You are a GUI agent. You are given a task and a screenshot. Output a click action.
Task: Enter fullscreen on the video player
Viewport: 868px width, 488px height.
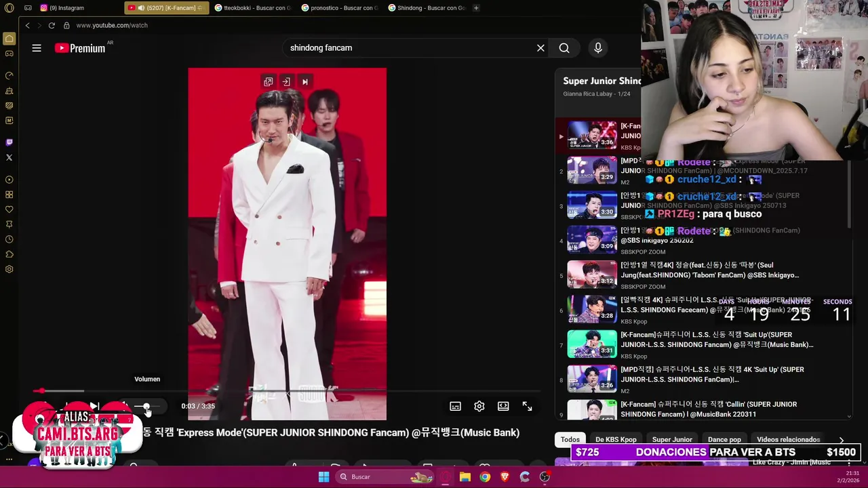pos(527,406)
